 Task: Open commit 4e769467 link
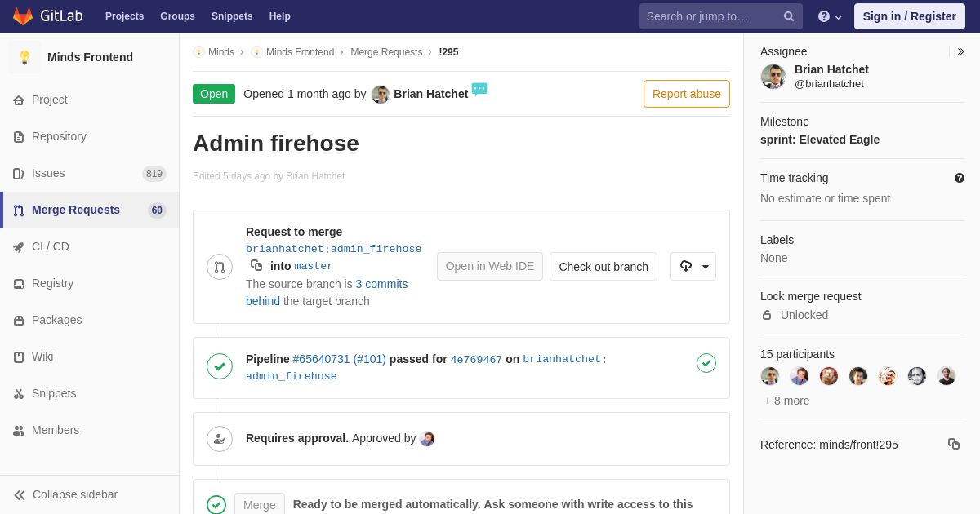pyautogui.click(x=476, y=360)
